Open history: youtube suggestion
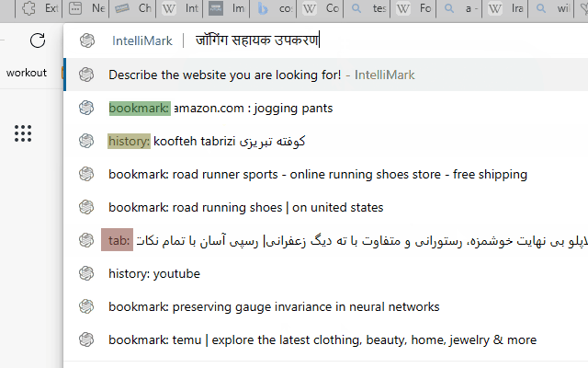This screenshot has width=588, height=368. tap(326, 273)
